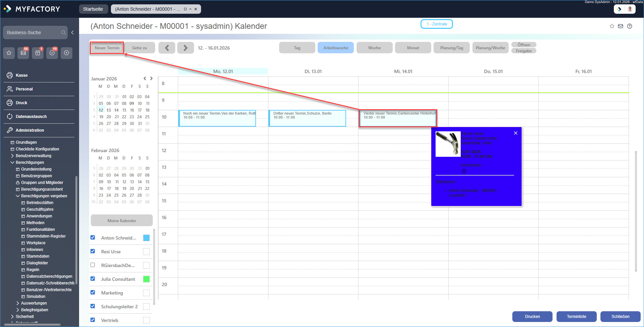644x327 pixels.
Task: Switch calendar to Tag view
Action: point(297,48)
